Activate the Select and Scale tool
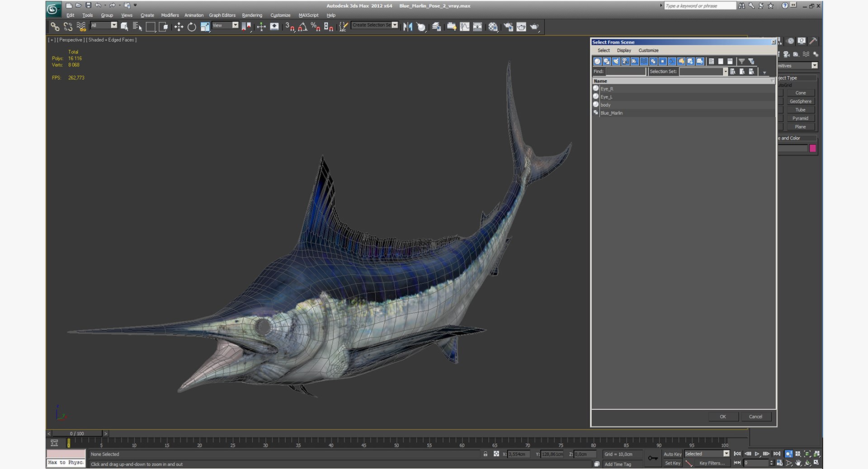 pyautogui.click(x=205, y=27)
